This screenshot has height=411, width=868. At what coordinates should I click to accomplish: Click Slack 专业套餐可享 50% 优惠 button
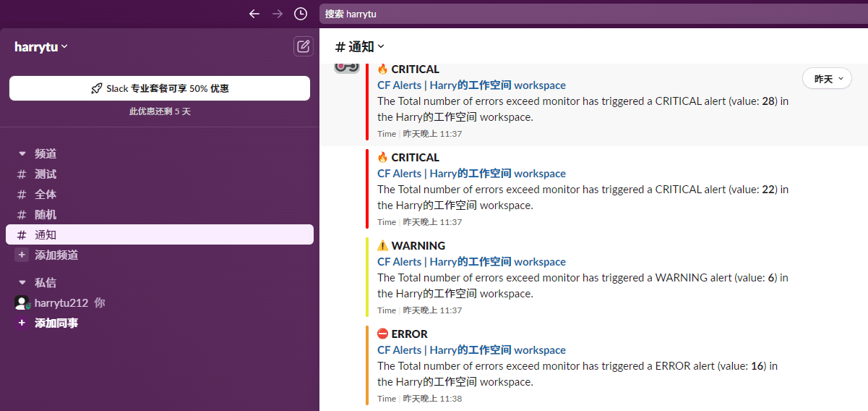160,88
